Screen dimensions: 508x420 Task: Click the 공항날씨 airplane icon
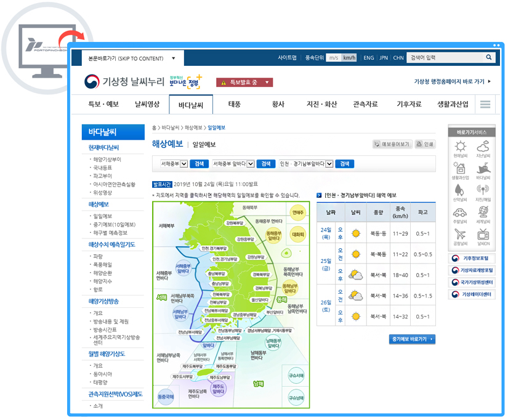point(459,234)
